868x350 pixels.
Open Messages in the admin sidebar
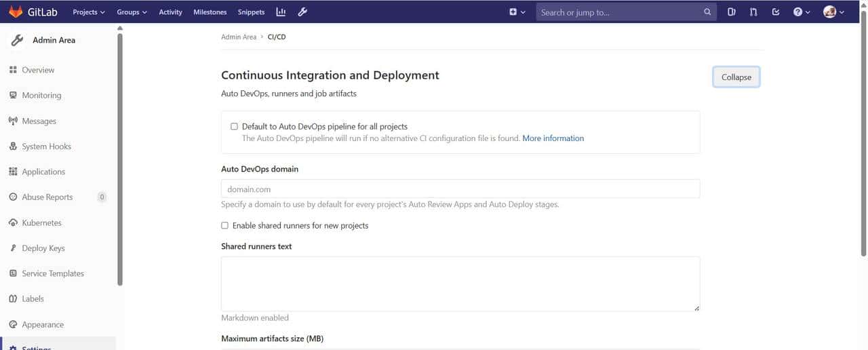[39, 121]
